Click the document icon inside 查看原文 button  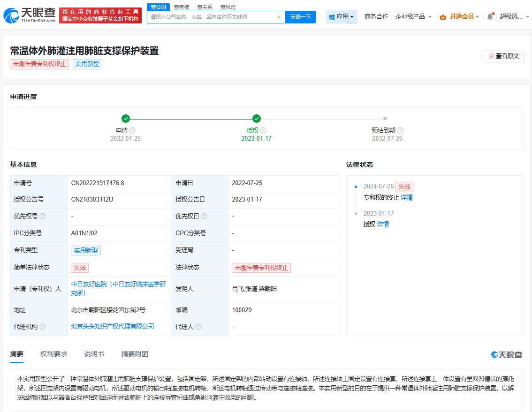pos(491,56)
